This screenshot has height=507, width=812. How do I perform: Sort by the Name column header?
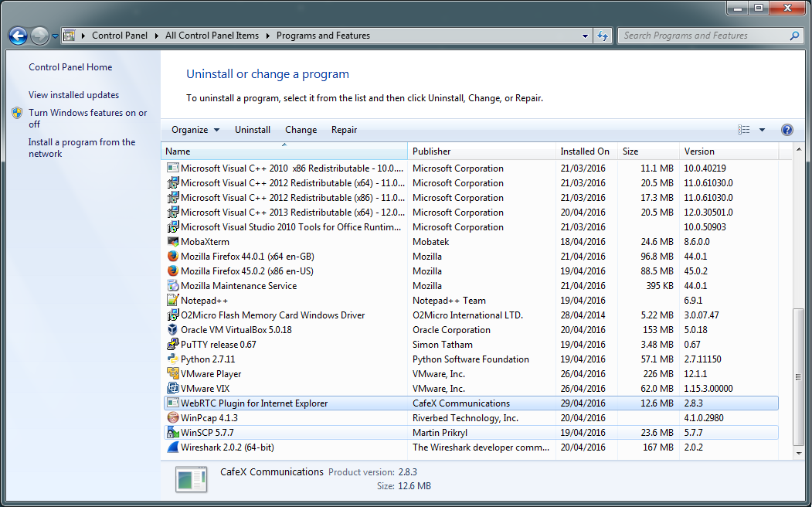[284, 151]
